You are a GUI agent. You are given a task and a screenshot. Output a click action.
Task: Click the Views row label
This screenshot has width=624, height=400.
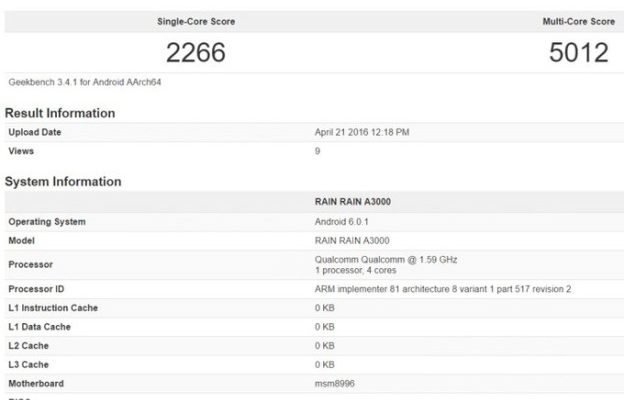tap(22, 151)
